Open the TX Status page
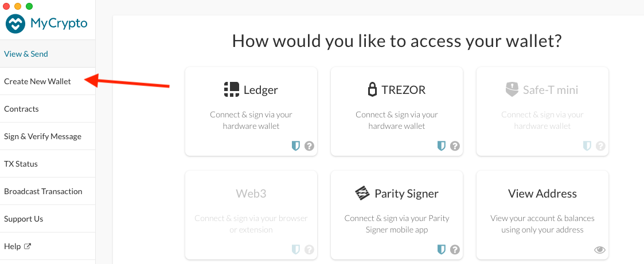The width and height of the screenshot is (644, 264). (21, 164)
